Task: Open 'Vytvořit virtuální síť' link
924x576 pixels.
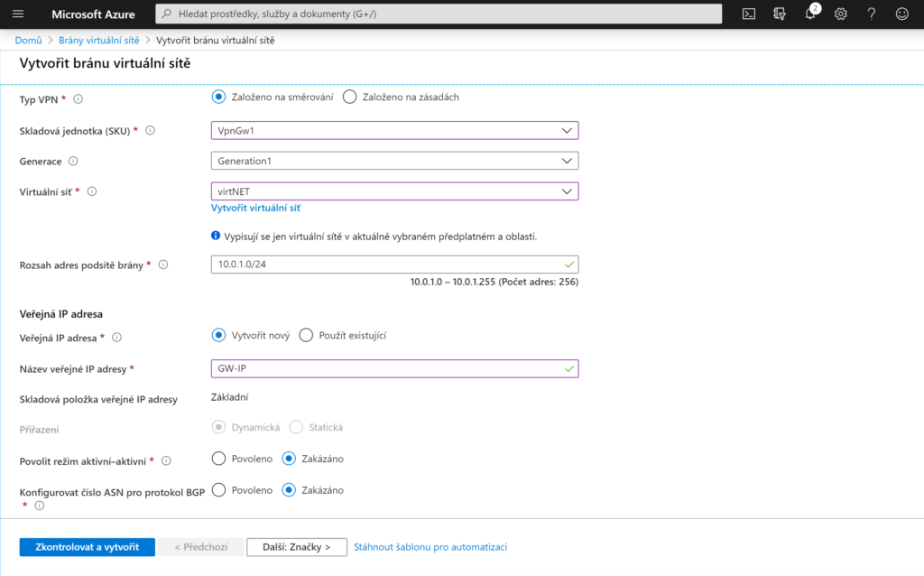Action: click(255, 208)
